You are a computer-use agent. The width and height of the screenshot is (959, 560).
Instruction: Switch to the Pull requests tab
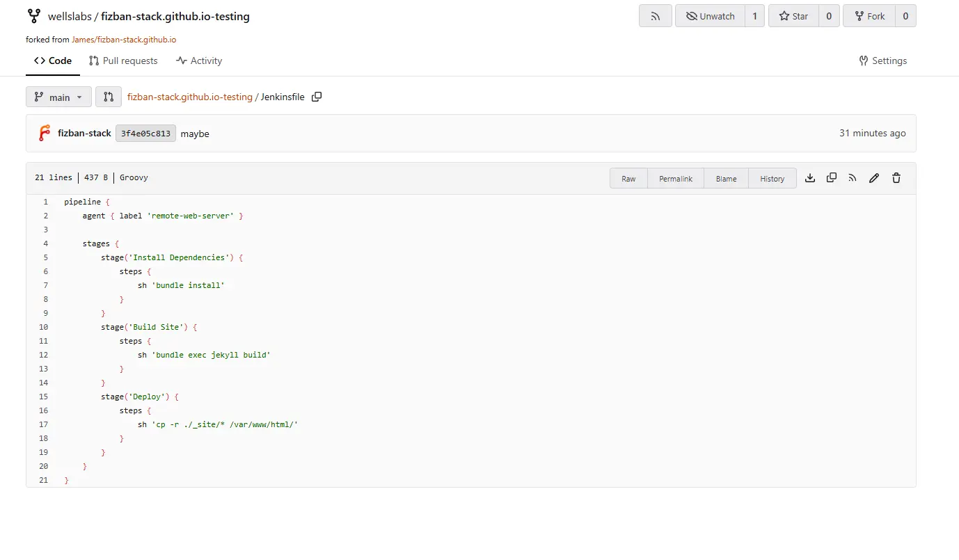coord(123,61)
